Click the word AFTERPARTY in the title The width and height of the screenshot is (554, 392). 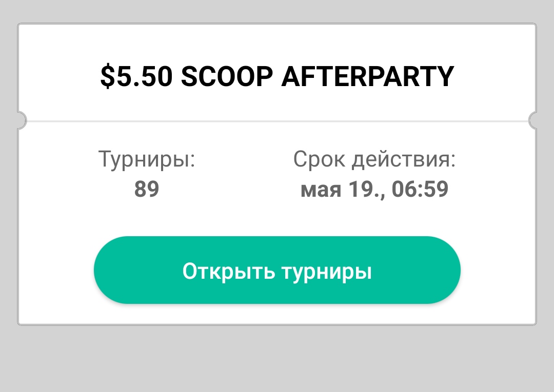368,76
